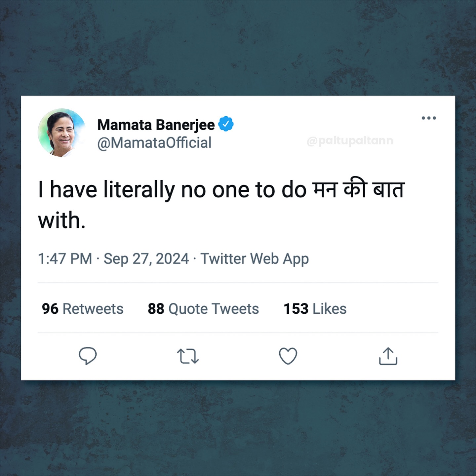Viewport: 476px width, 476px height.
Task: Click the reply speech bubble icon
Action: click(88, 356)
